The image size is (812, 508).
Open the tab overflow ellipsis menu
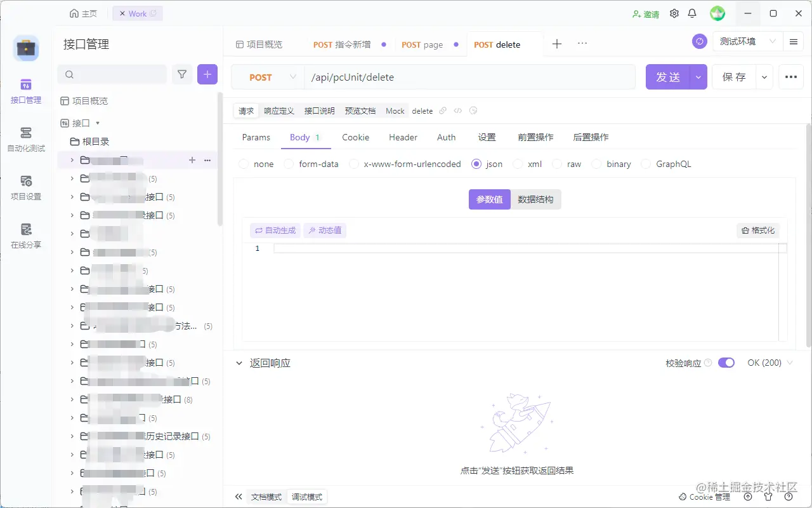coord(582,44)
